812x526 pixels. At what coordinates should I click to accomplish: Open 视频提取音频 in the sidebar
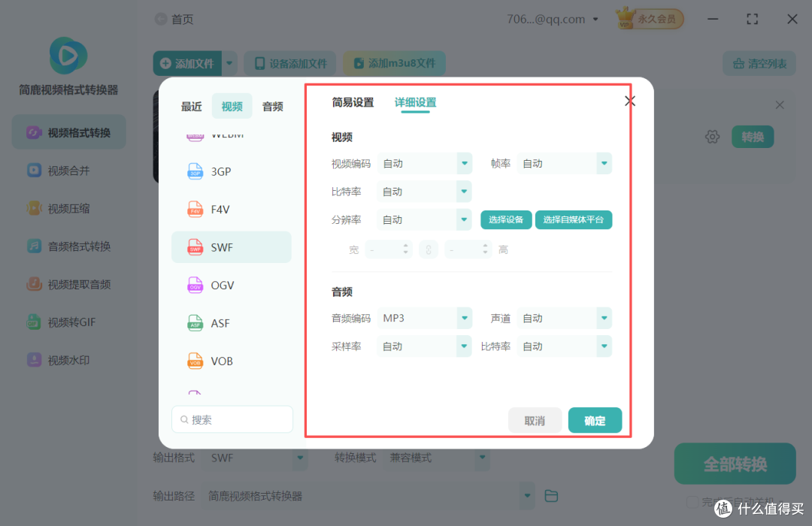tap(69, 284)
